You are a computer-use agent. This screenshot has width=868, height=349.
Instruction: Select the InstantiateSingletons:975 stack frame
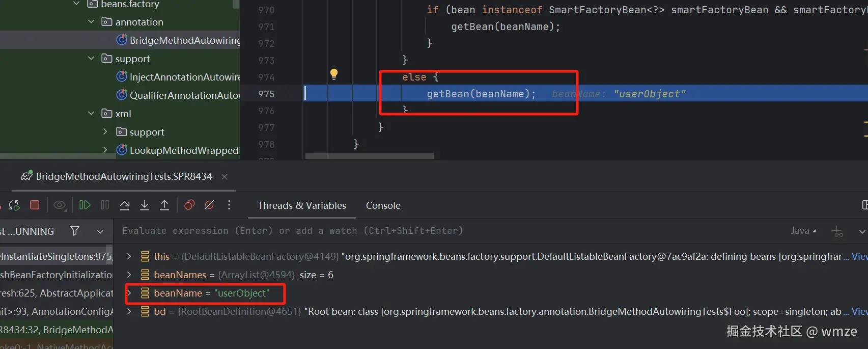(57, 256)
